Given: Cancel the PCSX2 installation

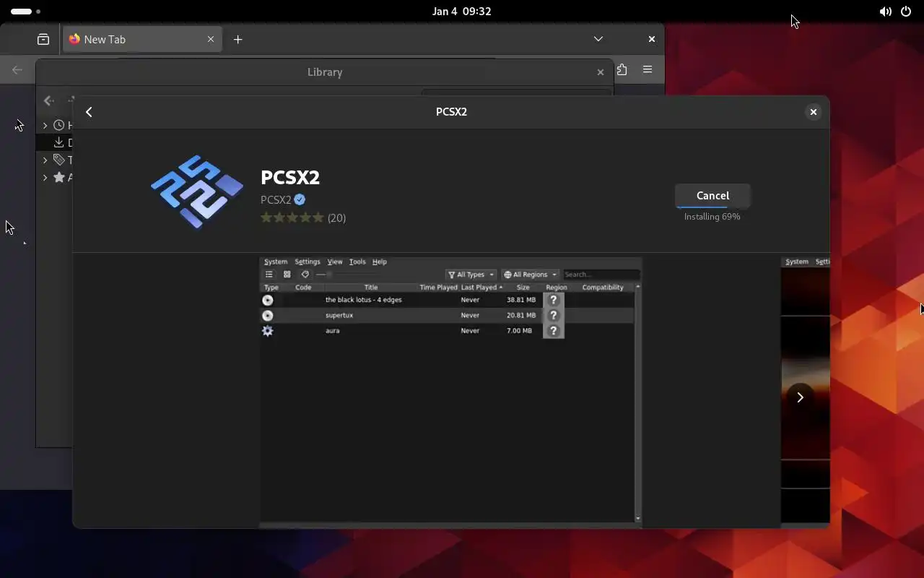Looking at the screenshot, I should [x=712, y=196].
